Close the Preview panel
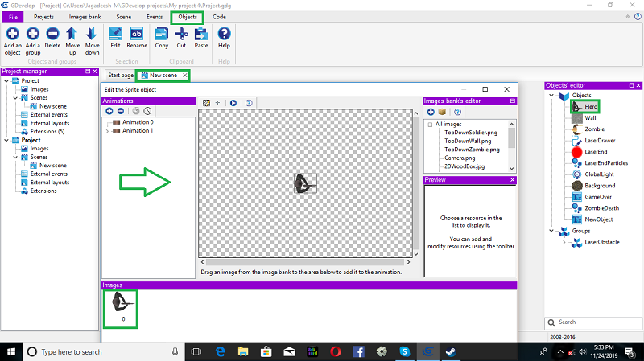The image size is (644, 361). (x=512, y=180)
